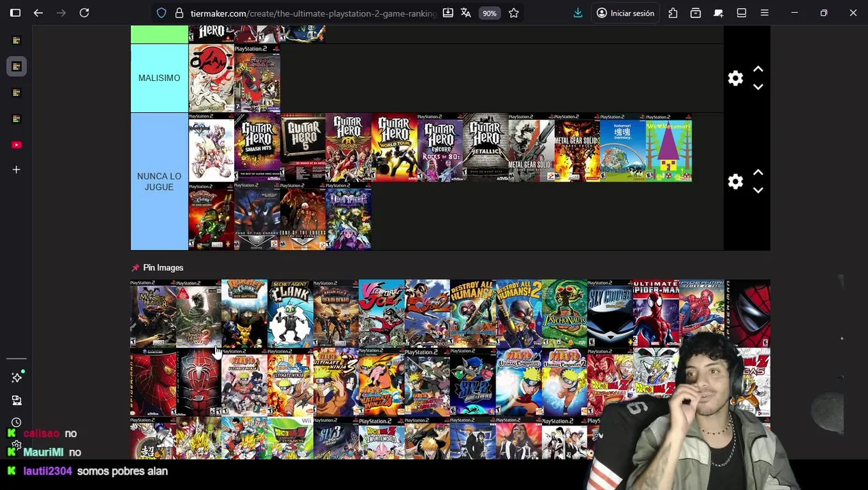Select Secret Agent Clank cover

click(x=290, y=314)
